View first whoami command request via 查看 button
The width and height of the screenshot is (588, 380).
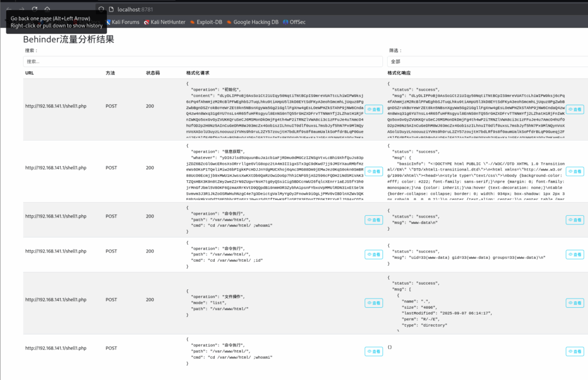click(374, 220)
